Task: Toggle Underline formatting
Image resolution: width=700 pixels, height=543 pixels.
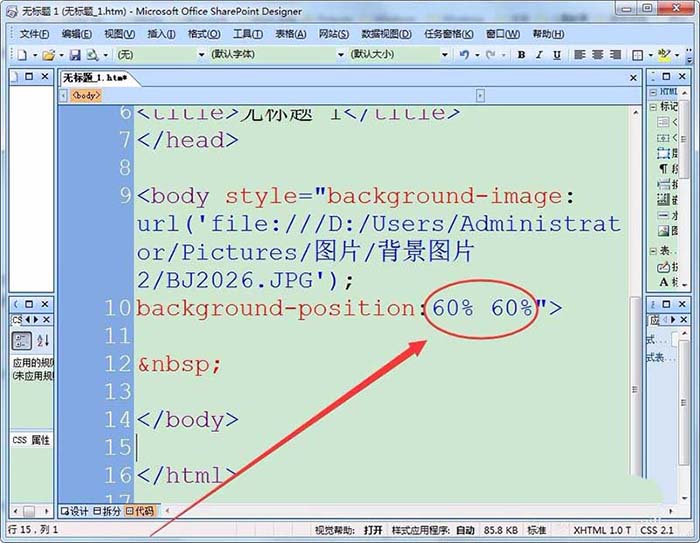Action: [557, 54]
